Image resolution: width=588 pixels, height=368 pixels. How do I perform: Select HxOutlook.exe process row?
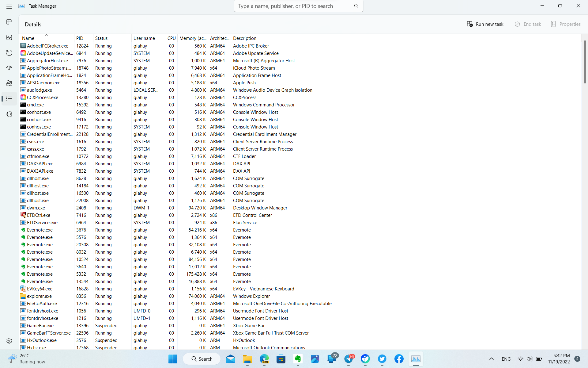coord(300,340)
